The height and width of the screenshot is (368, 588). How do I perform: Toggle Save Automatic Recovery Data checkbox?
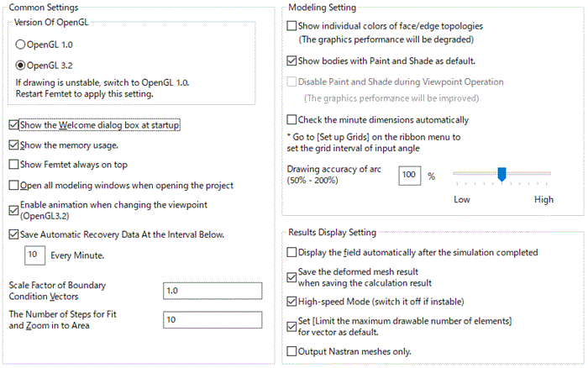tap(13, 234)
